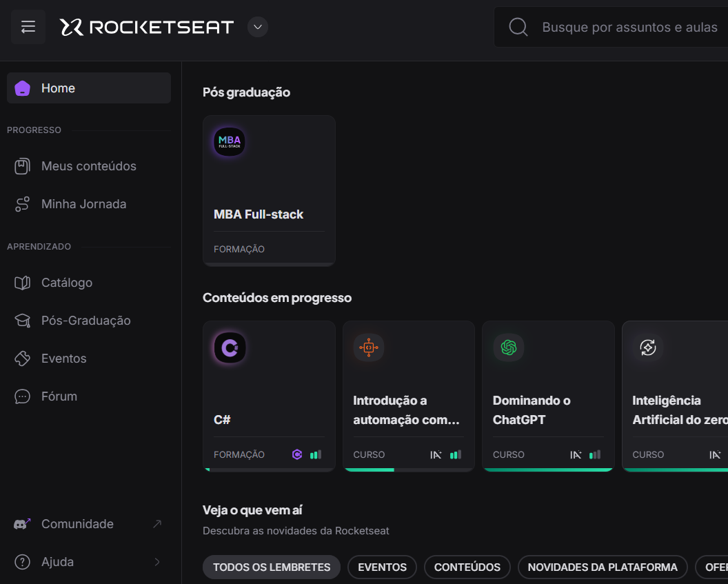The image size is (728, 584).
Task: Focus the 'Busque por assuntos e aulas' search field
Action: [x=611, y=27]
